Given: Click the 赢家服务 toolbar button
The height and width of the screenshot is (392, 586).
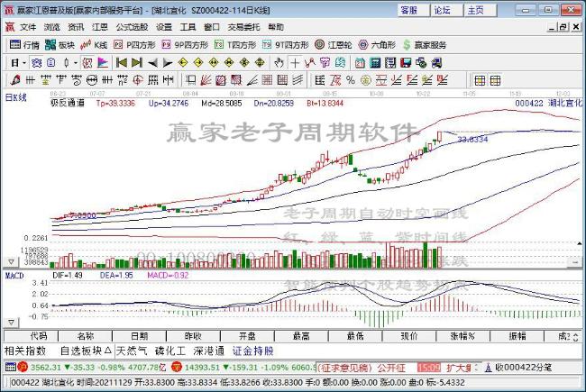Looking at the screenshot, I should pyautogui.click(x=425, y=44).
